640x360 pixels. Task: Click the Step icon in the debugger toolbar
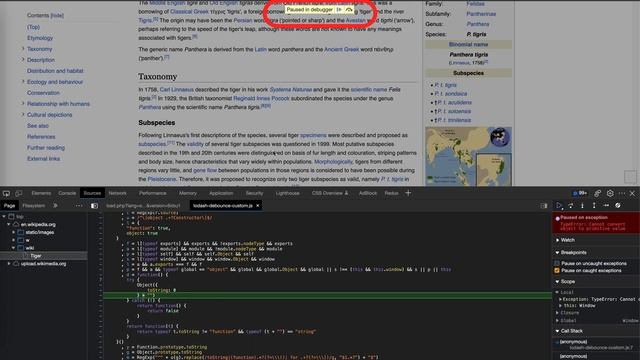[x=606, y=205]
